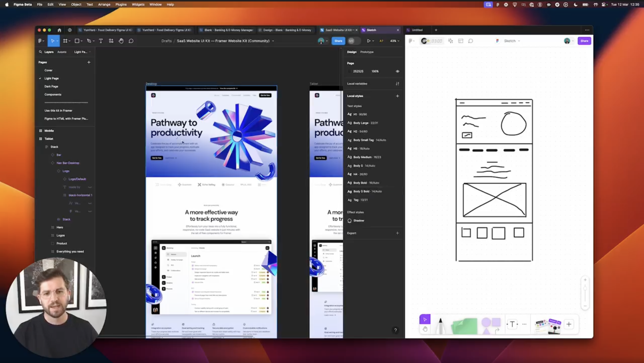Viewport: 644px width, 363px height.
Task: Click the page opacity 100% field
Action: point(375,71)
